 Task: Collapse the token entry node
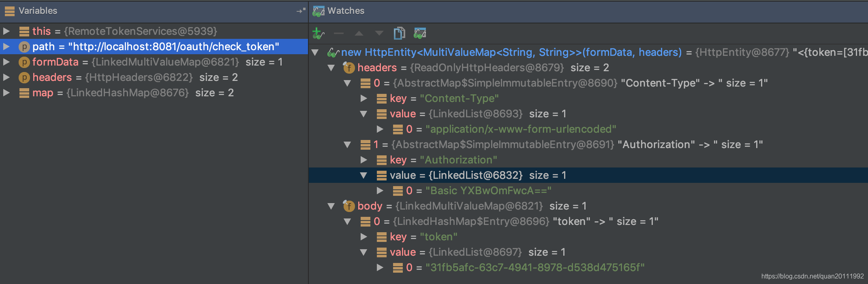click(x=347, y=222)
